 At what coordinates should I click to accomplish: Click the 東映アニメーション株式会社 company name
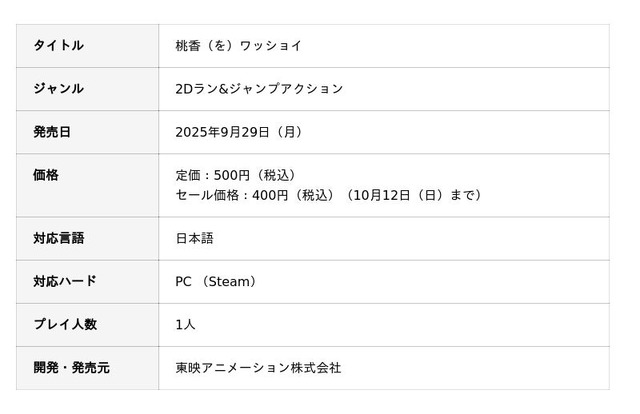(258, 367)
